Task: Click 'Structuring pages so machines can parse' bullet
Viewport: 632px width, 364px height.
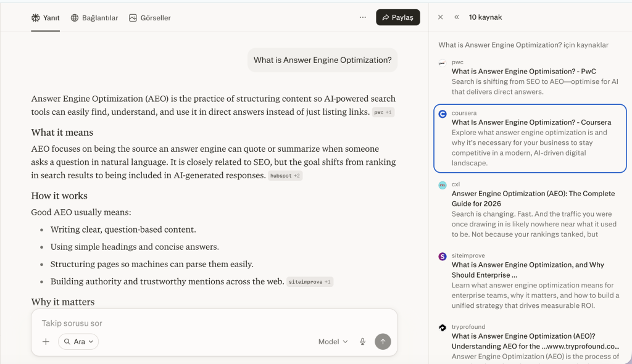Action: 152,265
